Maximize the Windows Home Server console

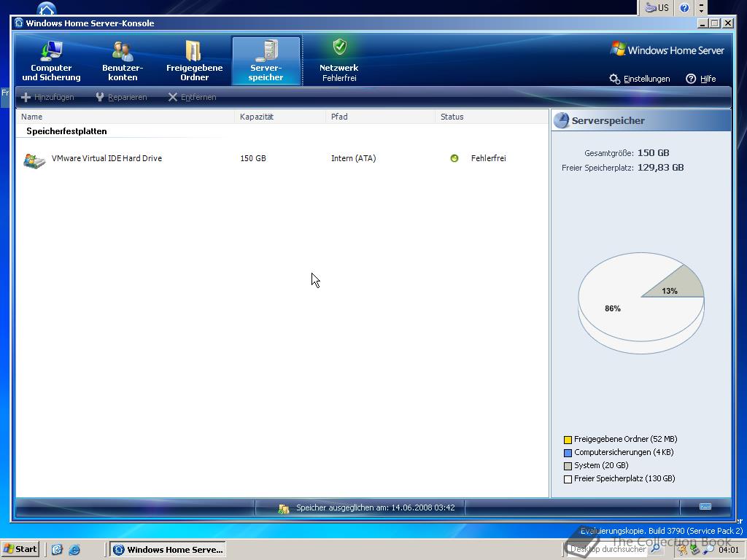coord(715,23)
